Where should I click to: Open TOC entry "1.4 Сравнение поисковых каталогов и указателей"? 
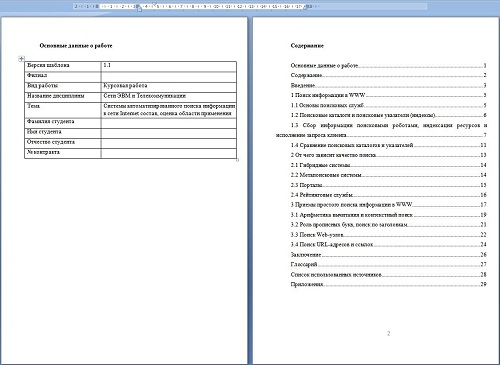click(388, 145)
